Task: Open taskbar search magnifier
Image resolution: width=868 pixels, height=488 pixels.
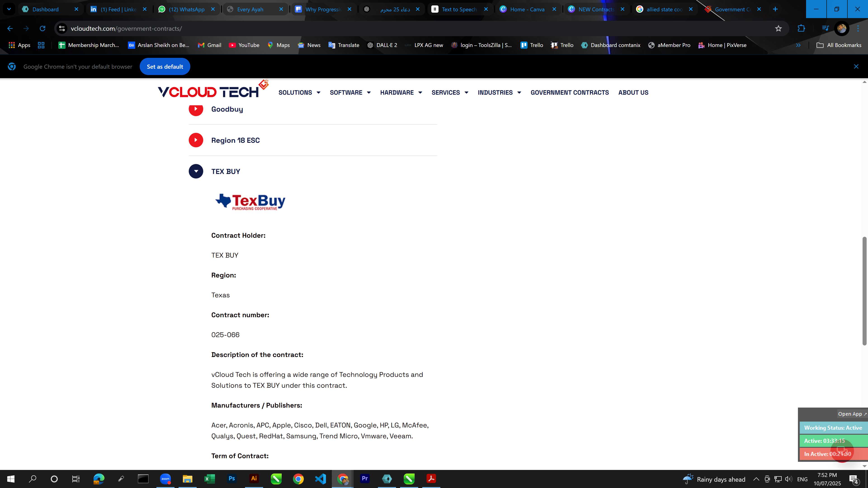Action: (x=32, y=479)
